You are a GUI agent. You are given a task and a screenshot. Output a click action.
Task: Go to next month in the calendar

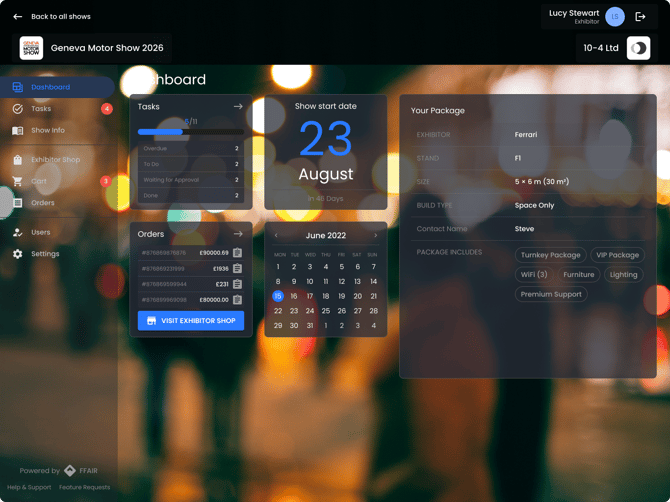(x=376, y=236)
